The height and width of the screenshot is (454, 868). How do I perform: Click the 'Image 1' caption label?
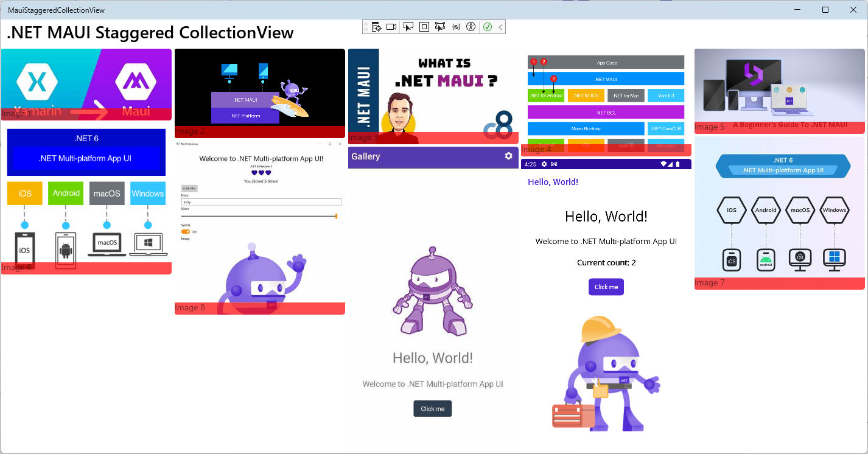click(16, 114)
